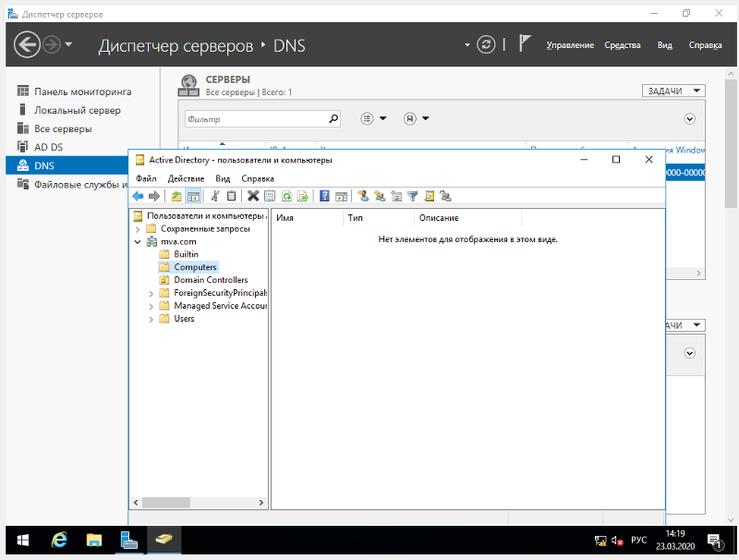Open the Action Center notification icon
The image size is (739, 560).
[715, 542]
